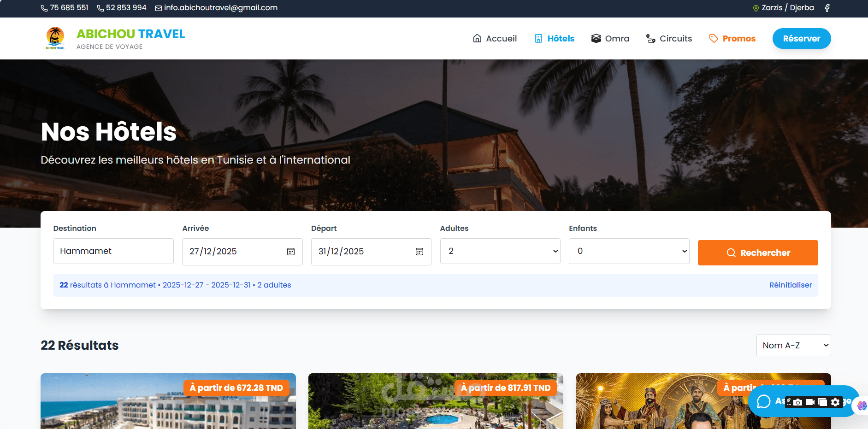Click the Destination field containing Hammamet
This screenshot has height=429, width=868.
click(x=113, y=251)
